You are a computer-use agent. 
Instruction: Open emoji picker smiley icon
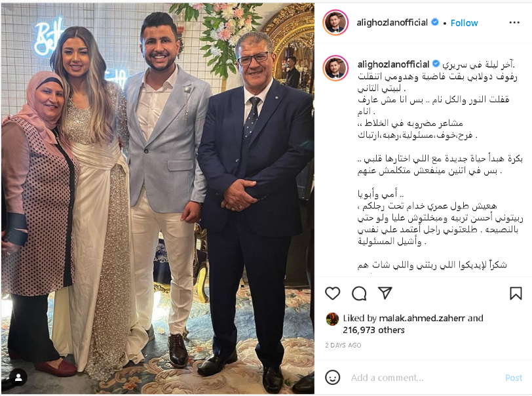(x=333, y=378)
